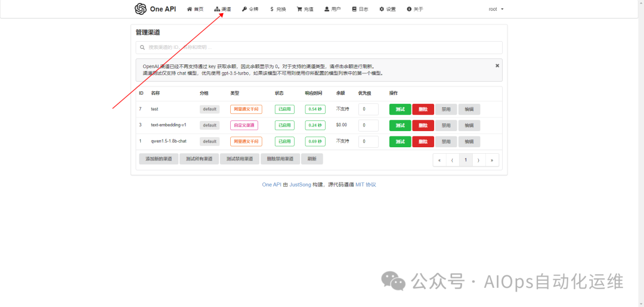Go to the 首页 home page

(195, 9)
